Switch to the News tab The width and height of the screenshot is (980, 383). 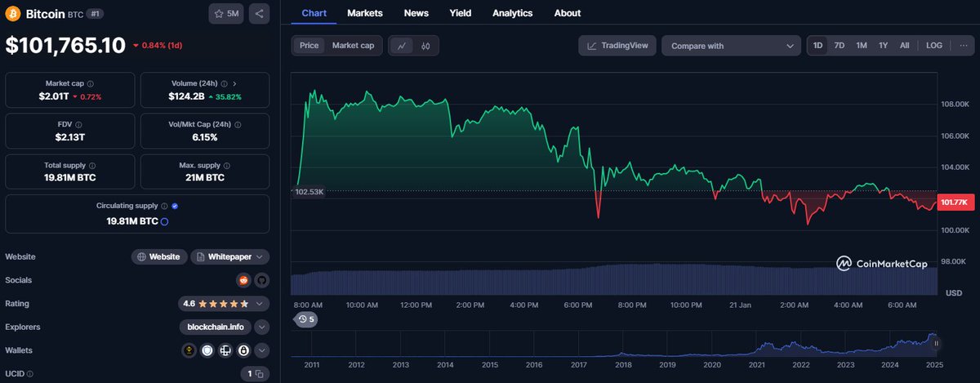pyautogui.click(x=416, y=13)
